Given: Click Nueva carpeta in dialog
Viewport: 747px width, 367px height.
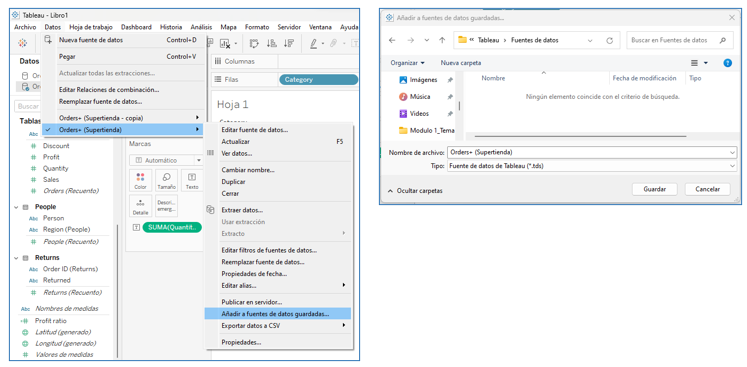Looking at the screenshot, I should 461,63.
